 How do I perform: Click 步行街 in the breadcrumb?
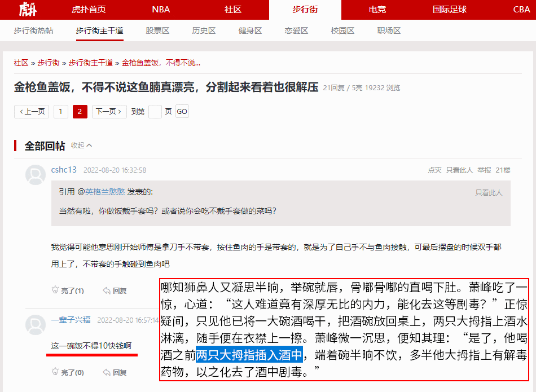[48, 63]
